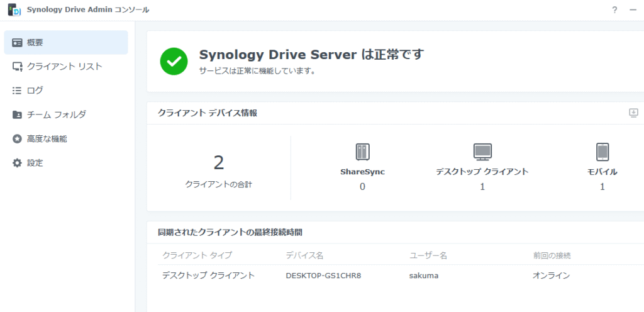Screen dimensions: 644x312
Task: Click the クライアント デバイス情報 panel title
Action: [x=208, y=113]
